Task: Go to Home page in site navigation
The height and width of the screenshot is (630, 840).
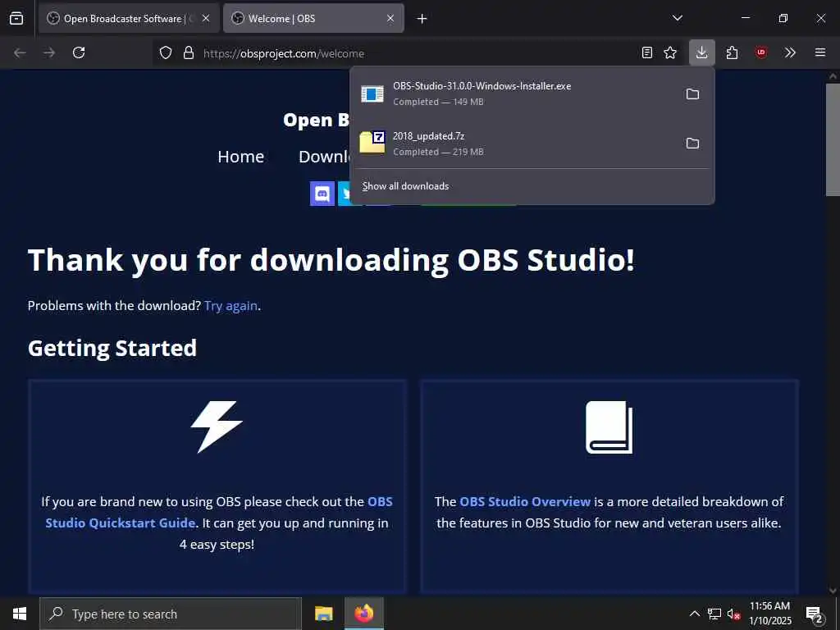Action: point(241,157)
